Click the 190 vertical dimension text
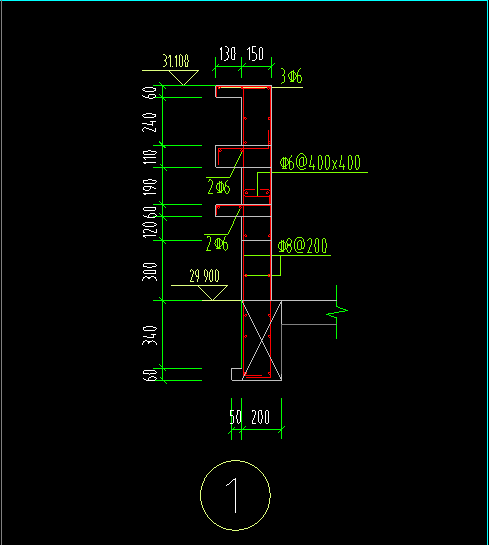489x545 pixels. 150,187
